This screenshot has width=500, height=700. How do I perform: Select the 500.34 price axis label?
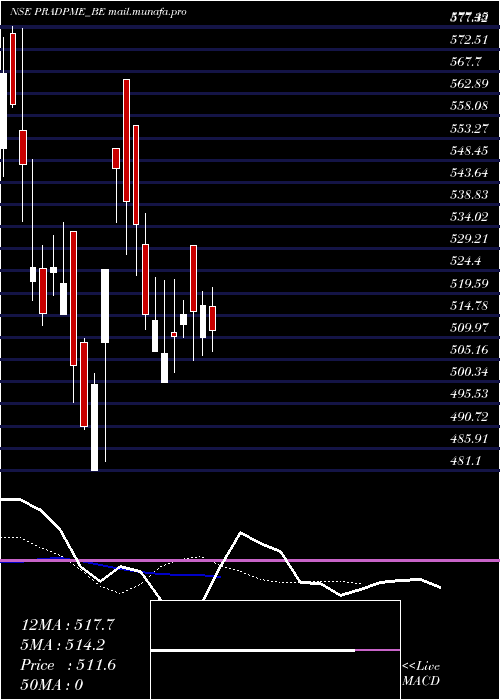coord(468,372)
